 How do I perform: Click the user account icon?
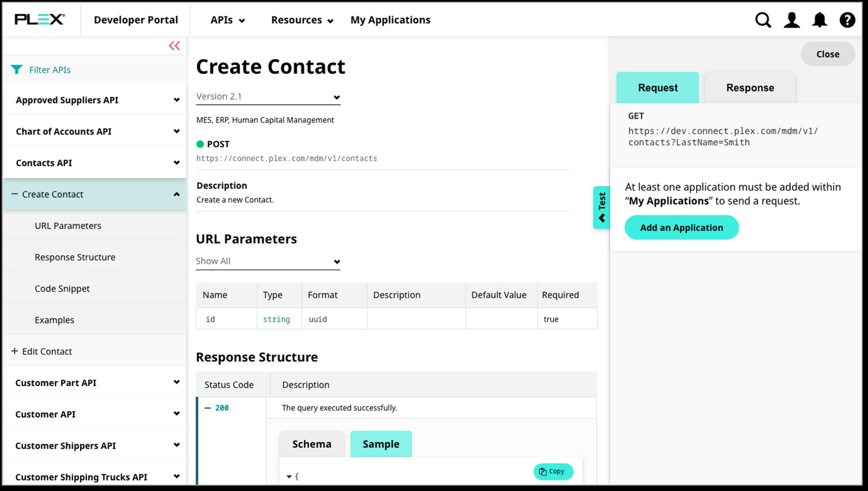(x=792, y=20)
